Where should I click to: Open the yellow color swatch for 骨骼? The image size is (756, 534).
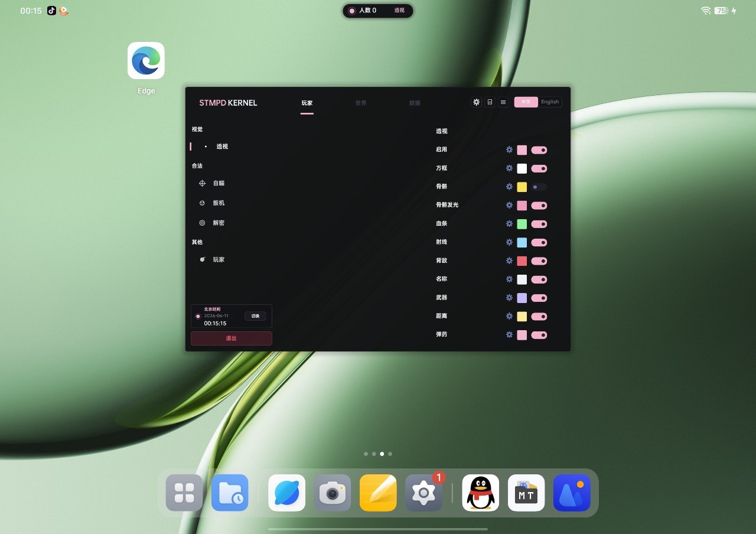point(522,187)
